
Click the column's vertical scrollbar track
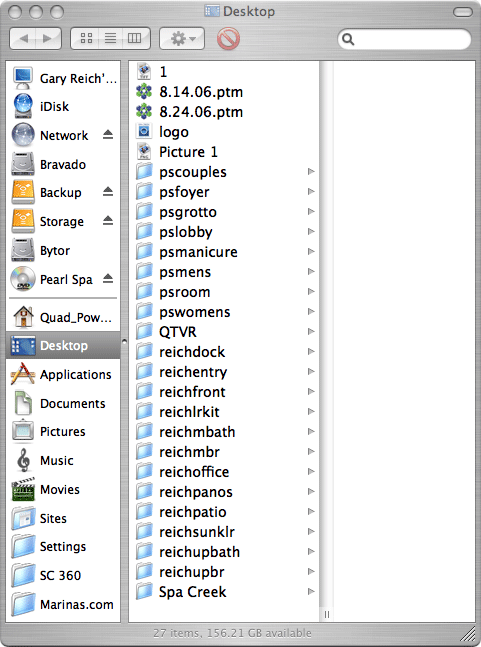(x=326, y=334)
